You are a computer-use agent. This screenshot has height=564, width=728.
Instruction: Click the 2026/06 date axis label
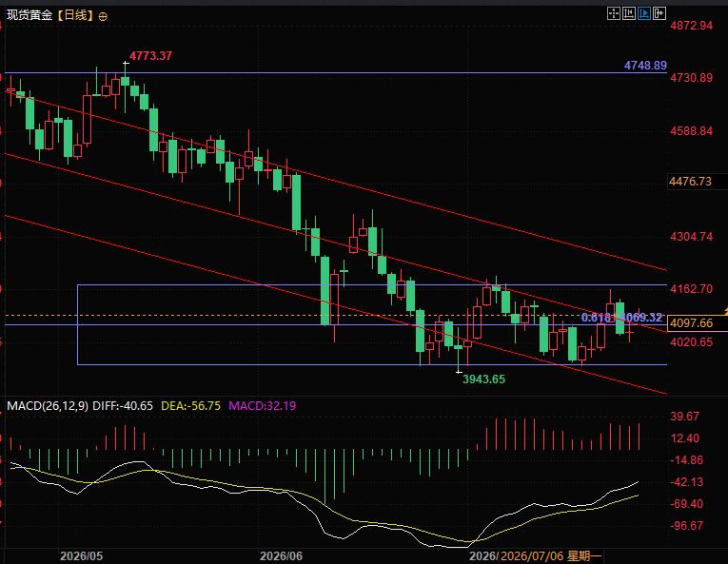281,556
